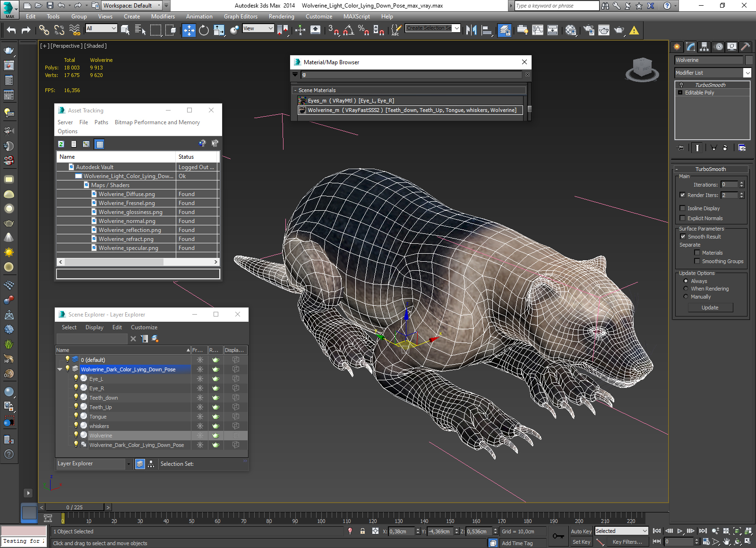756x548 pixels.
Task: Toggle the Render Iters checkbox
Action: [682, 195]
